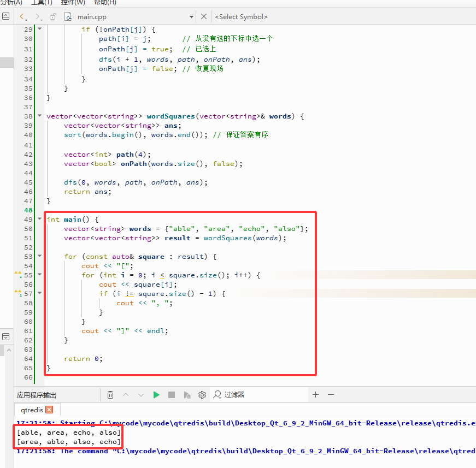Screen dimensions: 476x468
Task: Click the comment 保证答案有序 on line 40
Action: (247, 134)
